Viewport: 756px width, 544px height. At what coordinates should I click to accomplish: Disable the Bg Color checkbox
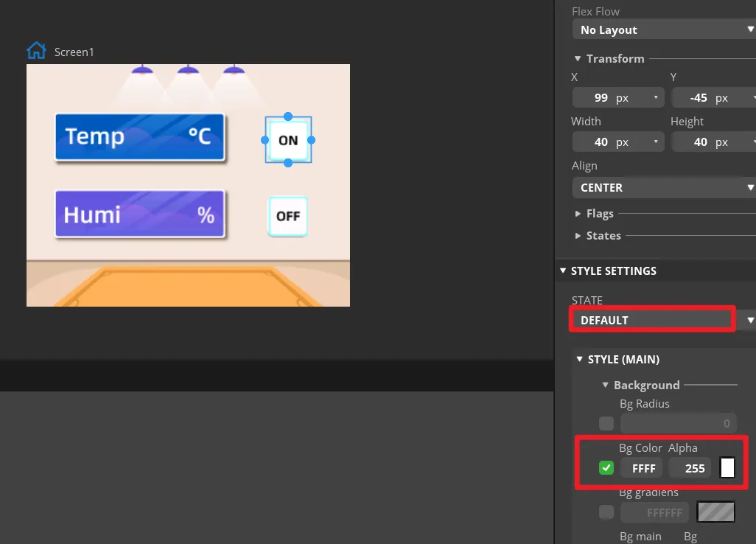click(x=606, y=468)
